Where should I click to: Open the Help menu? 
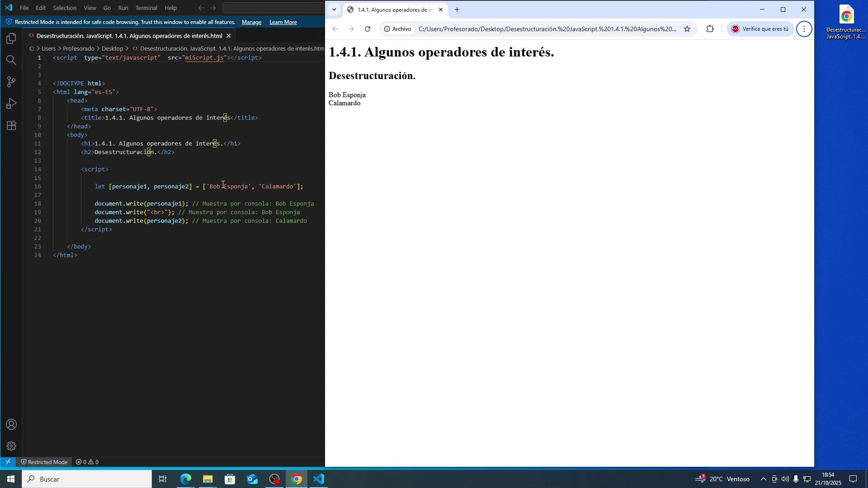point(170,8)
